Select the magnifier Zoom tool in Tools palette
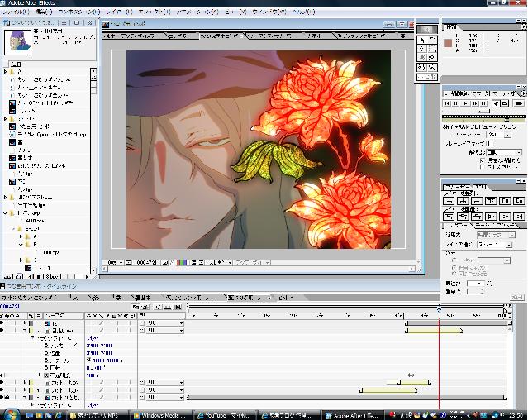Image resolution: width=528 pixels, height=420 pixels. tap(433, 67)
